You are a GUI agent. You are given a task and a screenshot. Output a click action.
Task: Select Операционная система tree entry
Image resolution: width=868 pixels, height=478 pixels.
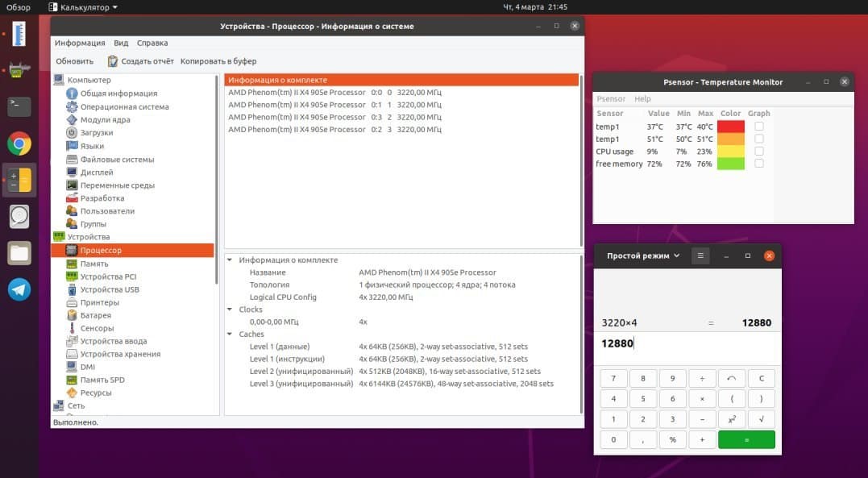pos(125,106)
